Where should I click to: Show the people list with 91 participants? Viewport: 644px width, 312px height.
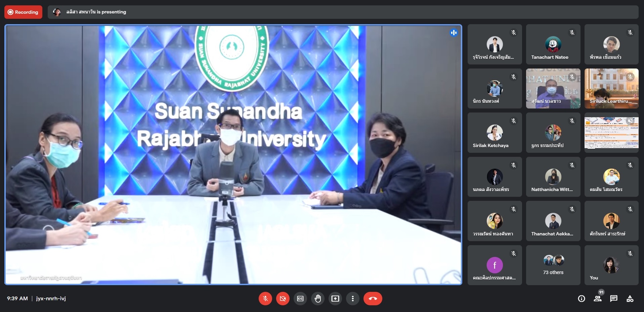tap(598, 298)
